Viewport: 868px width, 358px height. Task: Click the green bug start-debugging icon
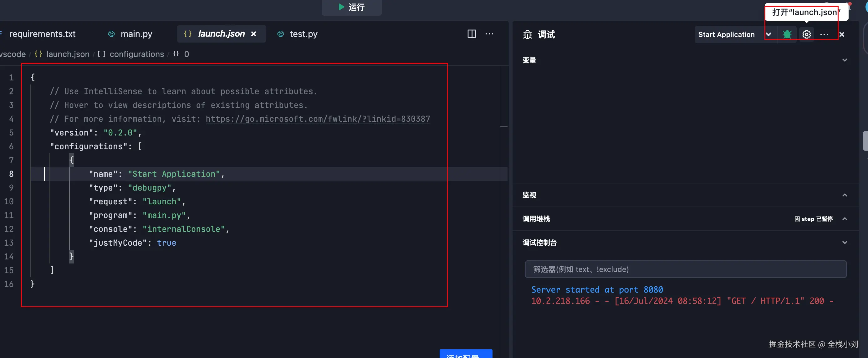pos(787,34)
